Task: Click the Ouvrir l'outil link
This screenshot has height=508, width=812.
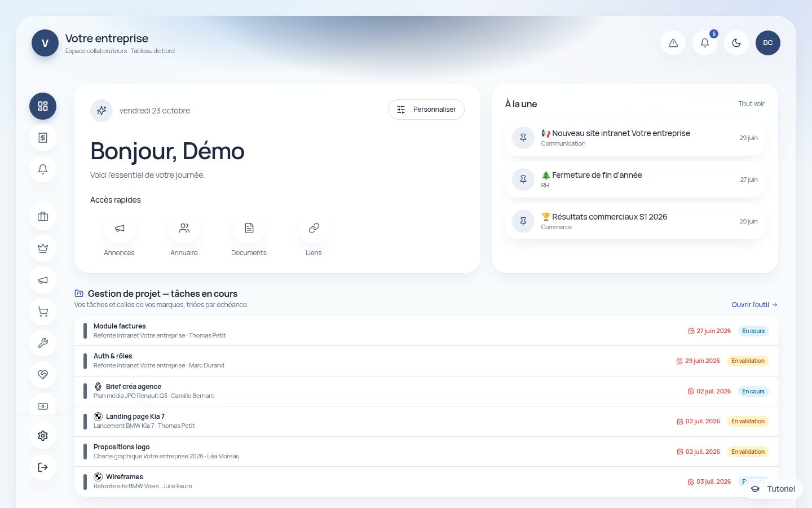Action: pyautogui.click(x=754, y=305)
